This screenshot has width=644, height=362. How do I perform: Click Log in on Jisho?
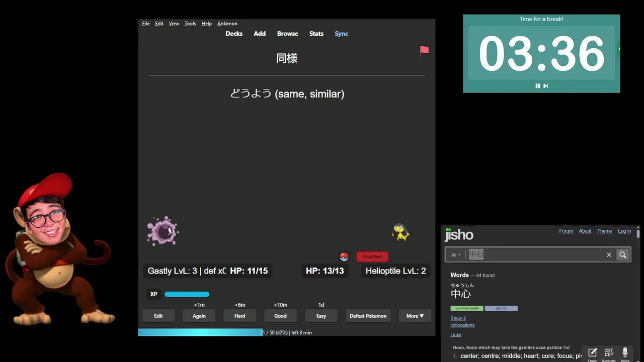624,231
